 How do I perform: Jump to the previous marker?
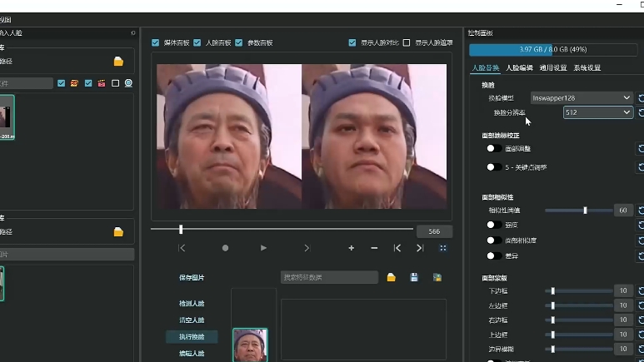click(397, 248)
